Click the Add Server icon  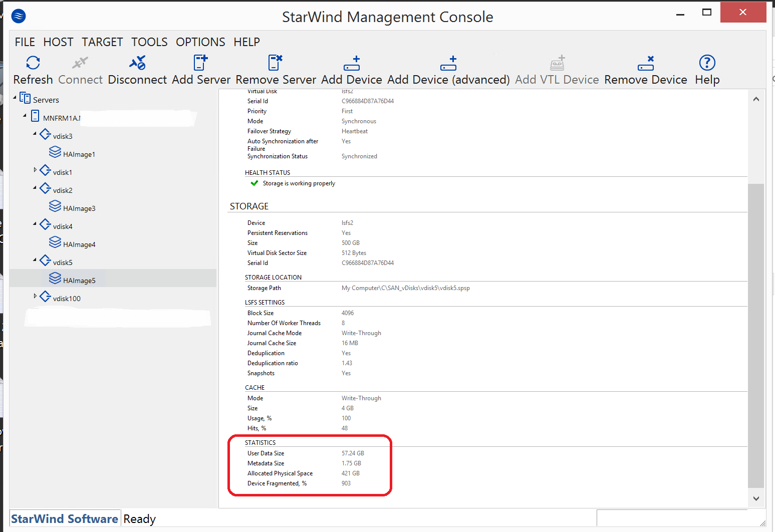click(201, 63)
